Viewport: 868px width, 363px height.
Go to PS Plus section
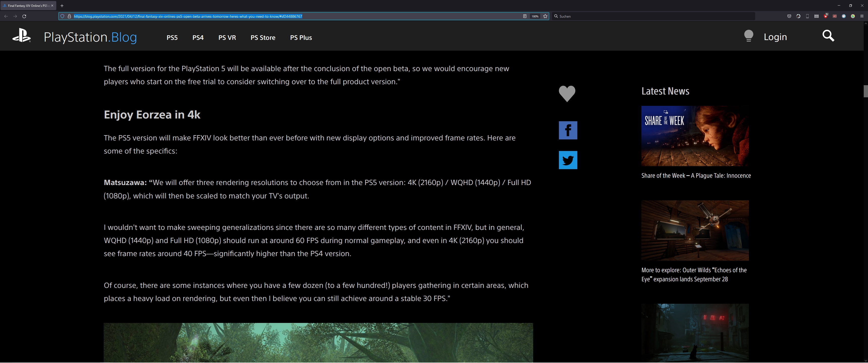[301, 38]
